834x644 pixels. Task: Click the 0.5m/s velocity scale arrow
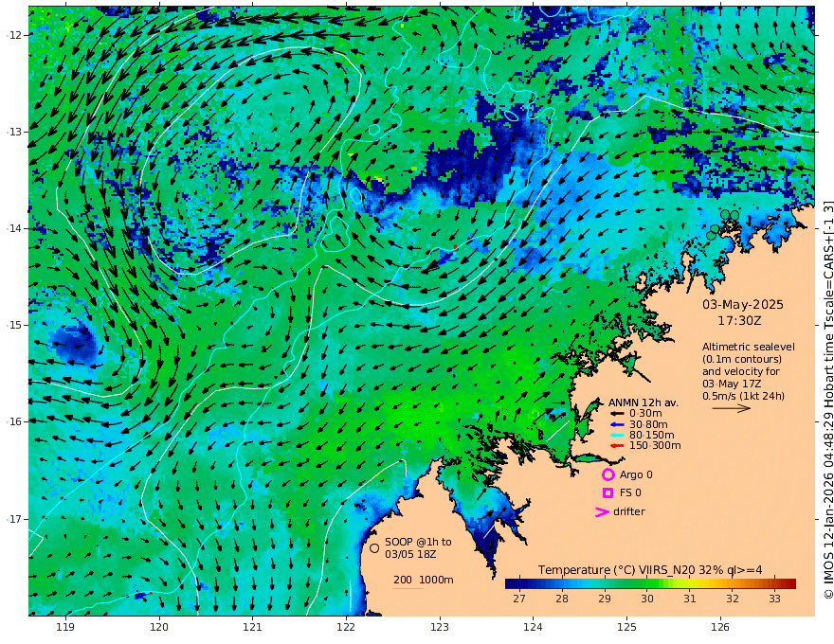(732, 408)
